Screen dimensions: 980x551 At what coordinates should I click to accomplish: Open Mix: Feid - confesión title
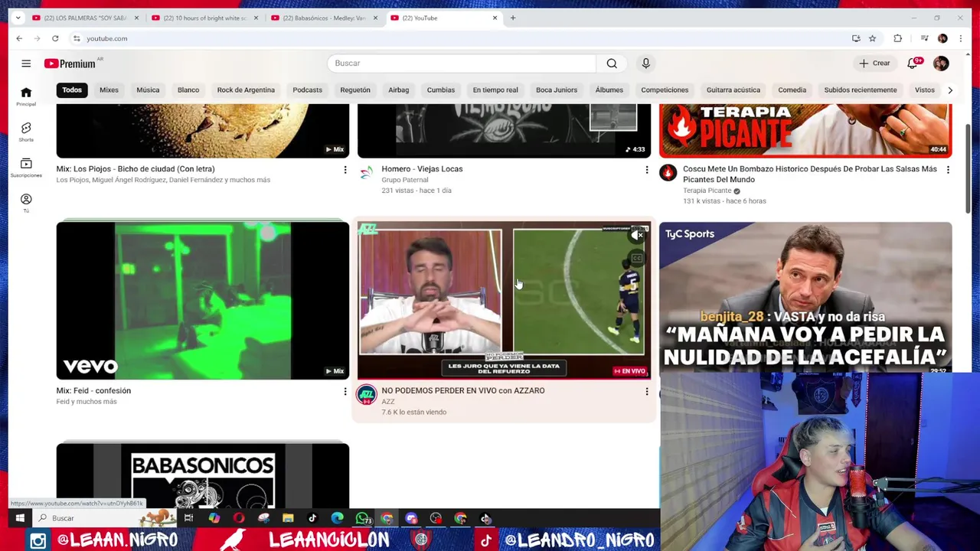[93, 390]
